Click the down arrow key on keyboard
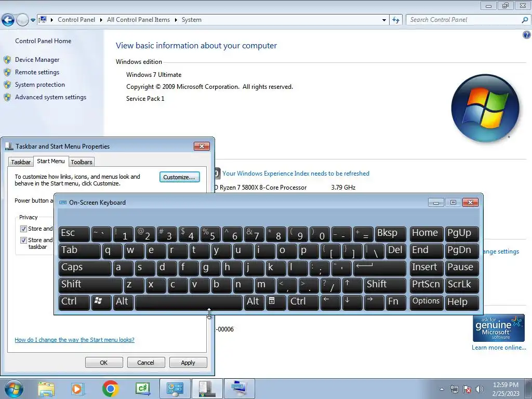Image resolution: width=532 pixels, height=399 pixels. (352, 302)
